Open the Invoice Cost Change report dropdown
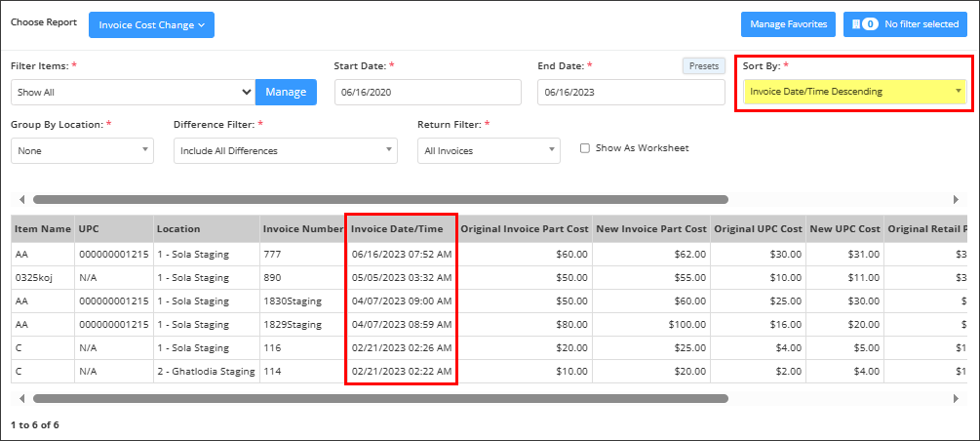 pos(151,25)
